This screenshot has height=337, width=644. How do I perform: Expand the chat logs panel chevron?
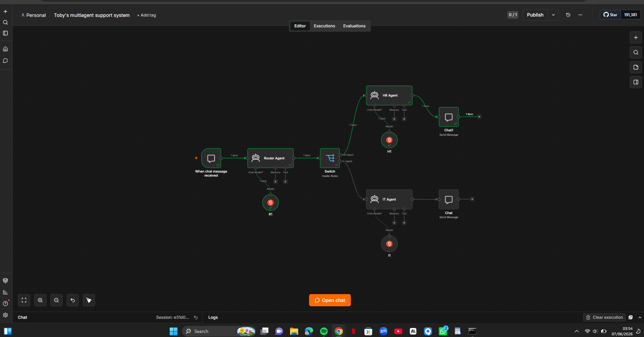640,317
